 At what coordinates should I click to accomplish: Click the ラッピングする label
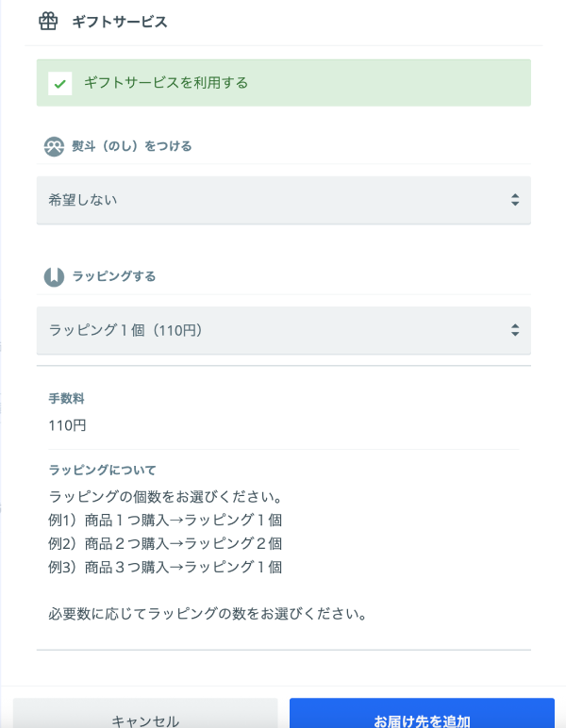click(114, 276)
